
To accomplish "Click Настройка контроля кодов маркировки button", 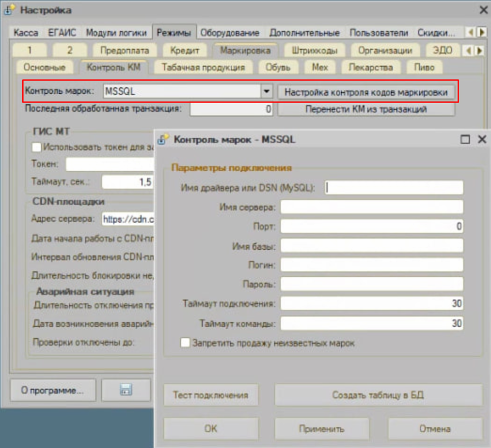I will 366,92.
